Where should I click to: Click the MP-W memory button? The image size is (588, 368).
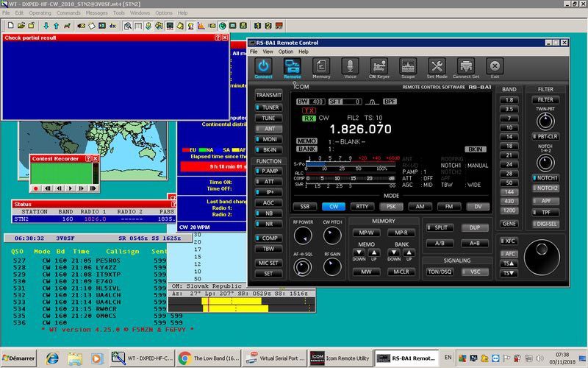click(x=366, y=233)
